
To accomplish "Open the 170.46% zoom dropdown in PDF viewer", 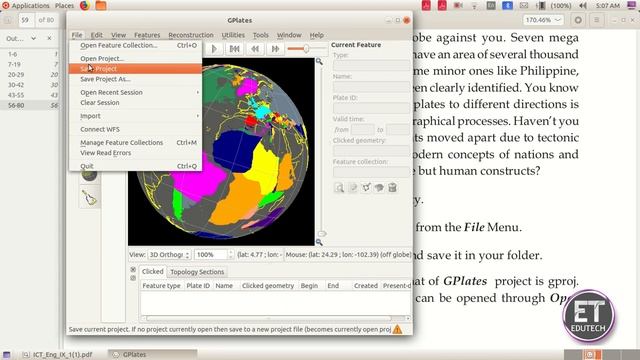I will (x=544, y=20).
